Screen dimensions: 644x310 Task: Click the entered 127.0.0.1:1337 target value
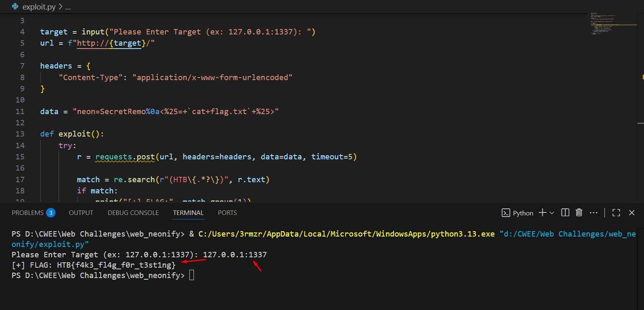235,255
